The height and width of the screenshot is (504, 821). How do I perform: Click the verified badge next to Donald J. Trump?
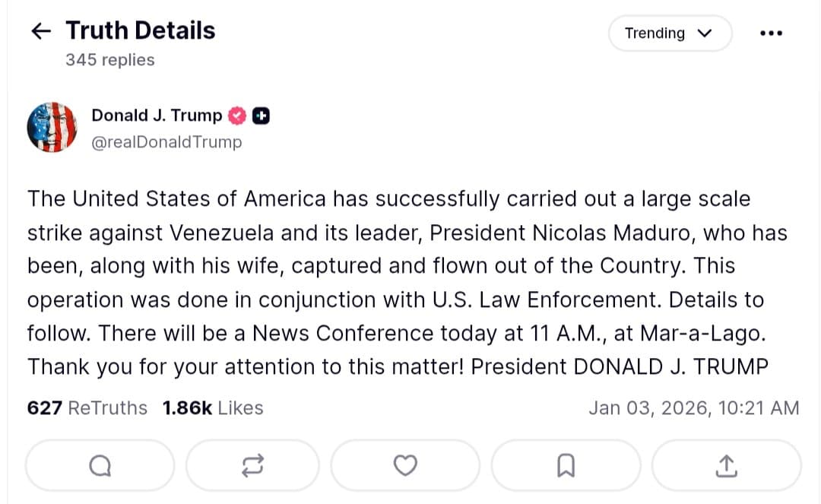click(236, 115)
